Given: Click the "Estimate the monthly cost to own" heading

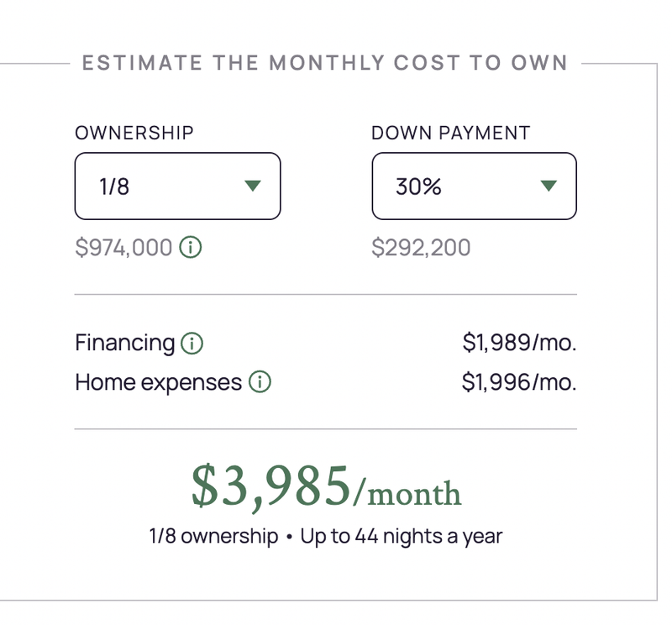Looking at the screenshot, I should (324, 63).
